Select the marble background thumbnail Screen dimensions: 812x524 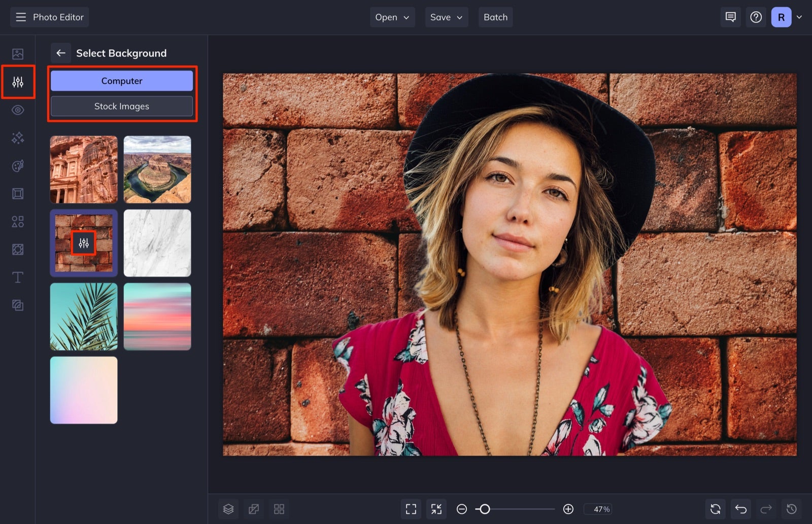[x=157, y=243]
